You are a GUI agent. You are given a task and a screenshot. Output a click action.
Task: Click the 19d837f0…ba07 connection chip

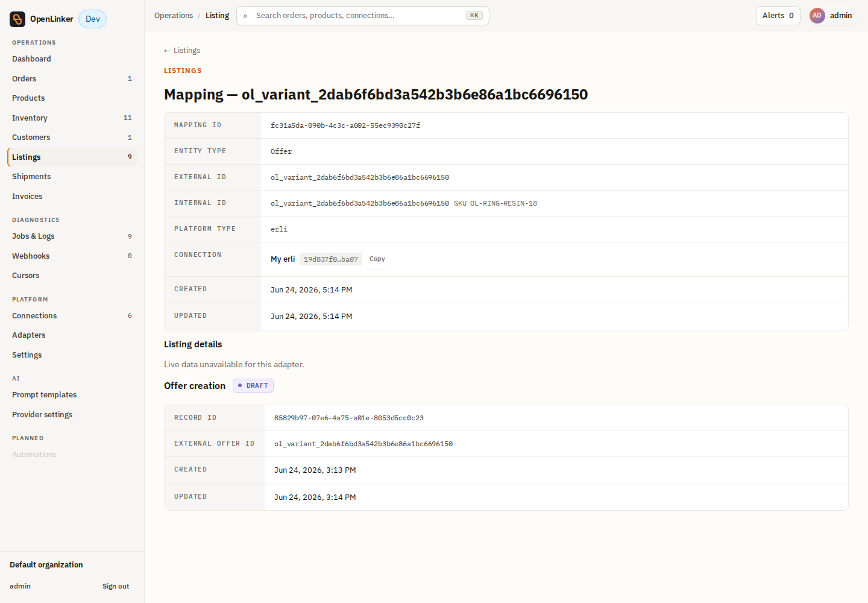[x=331, y=259]
